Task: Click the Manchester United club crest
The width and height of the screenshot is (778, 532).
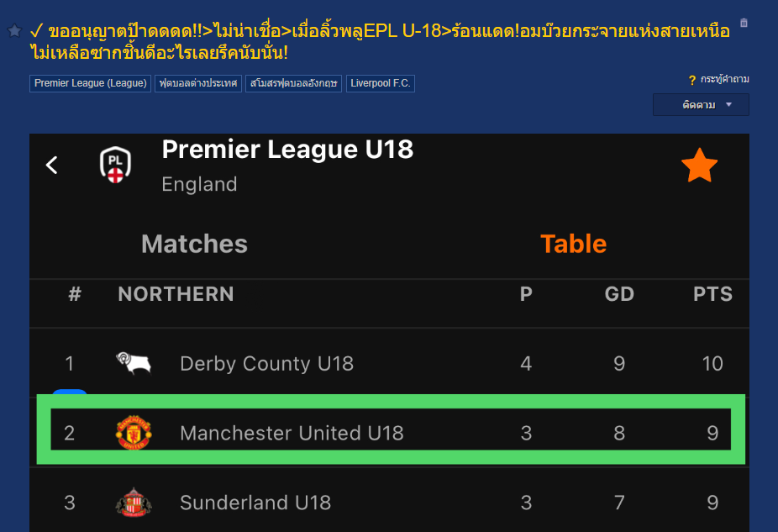Action: pyautogui.click(x=134, y=433)
